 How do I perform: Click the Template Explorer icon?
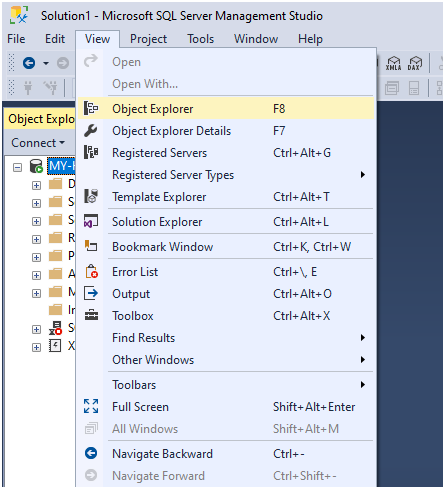coord(91,196)
